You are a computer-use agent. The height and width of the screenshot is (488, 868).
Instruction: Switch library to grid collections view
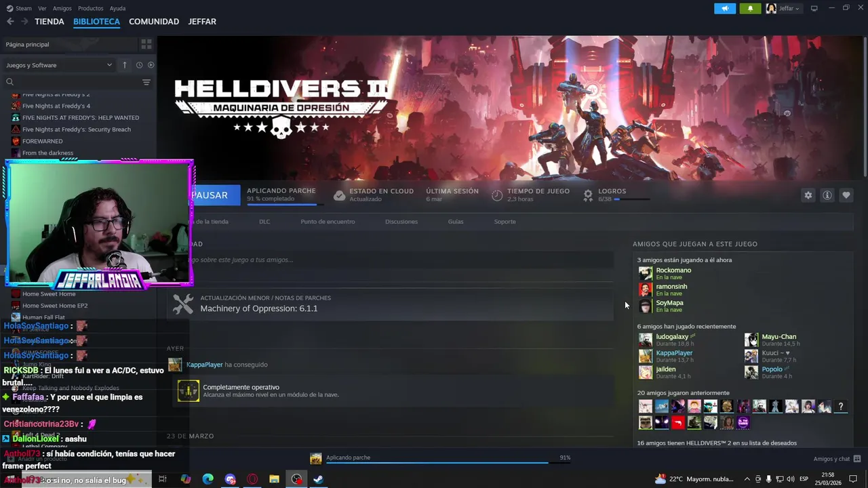[x=146, y=44]
